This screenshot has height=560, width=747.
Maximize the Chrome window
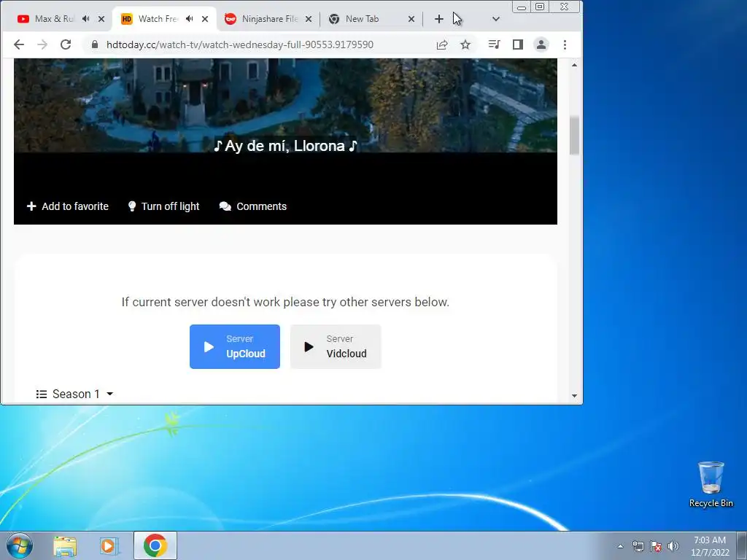540,7
